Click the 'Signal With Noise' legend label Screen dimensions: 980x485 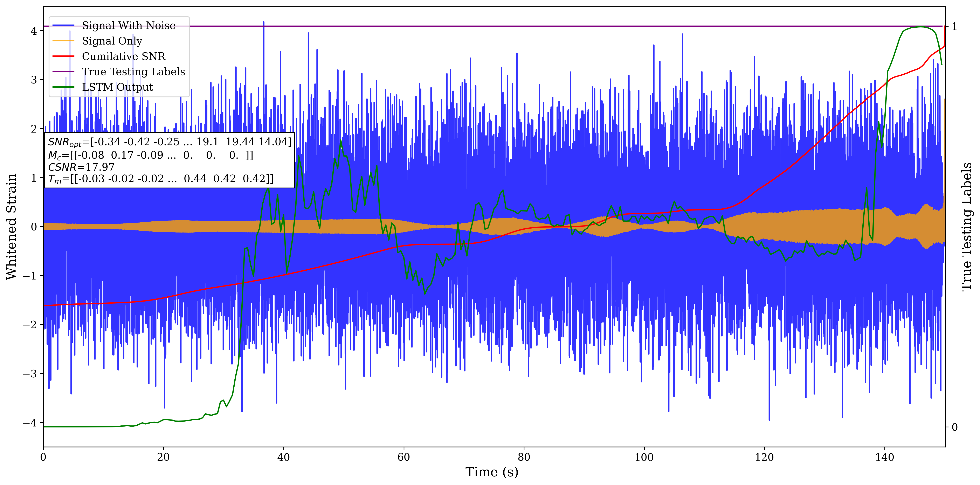tap(129, 26)
